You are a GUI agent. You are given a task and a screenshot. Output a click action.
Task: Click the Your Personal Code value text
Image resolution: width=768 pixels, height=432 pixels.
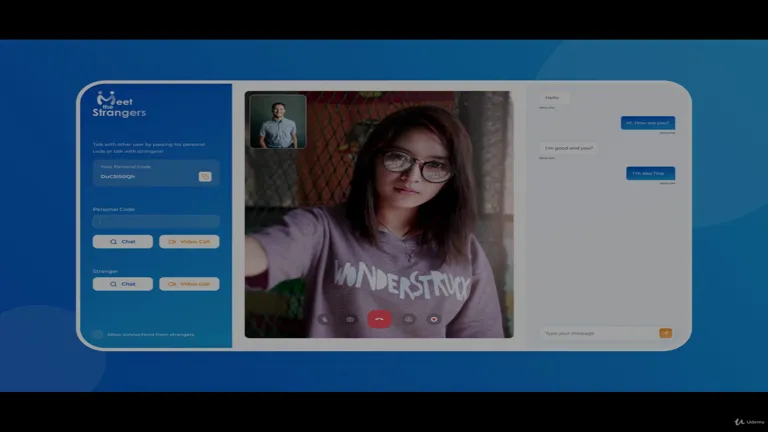click(118, 176)
